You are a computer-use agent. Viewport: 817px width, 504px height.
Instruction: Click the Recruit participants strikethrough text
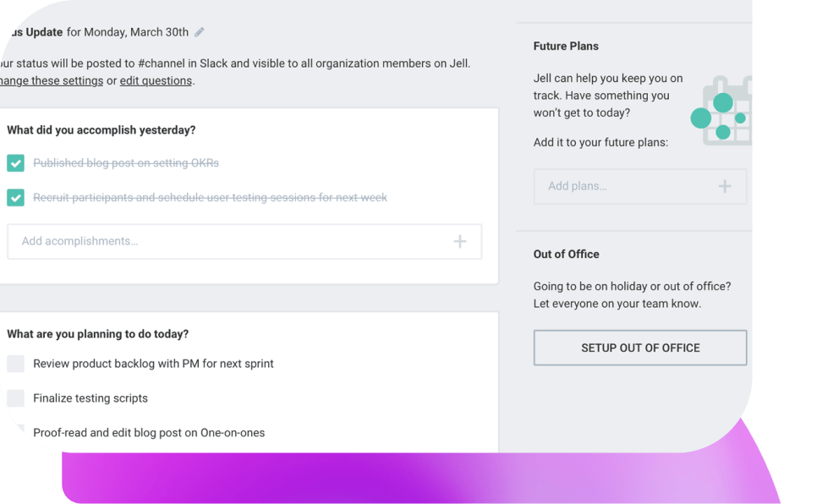(210, 198)
